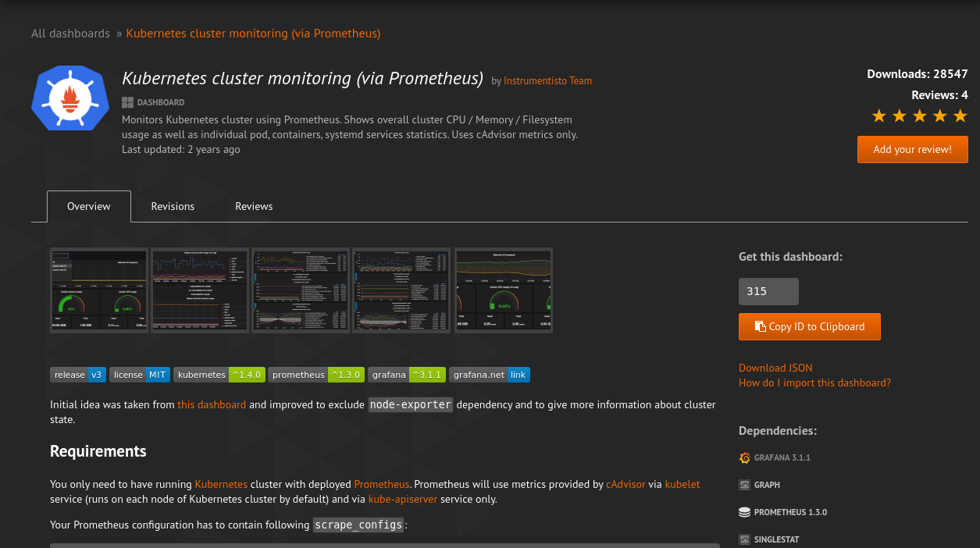This screenshot has width=980, height=548.
Task: Select the Overview tab
Action: coord(89,207)
